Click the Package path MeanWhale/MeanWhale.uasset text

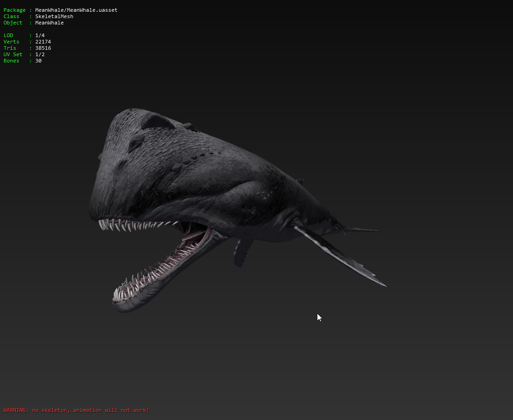coord(76,10)
